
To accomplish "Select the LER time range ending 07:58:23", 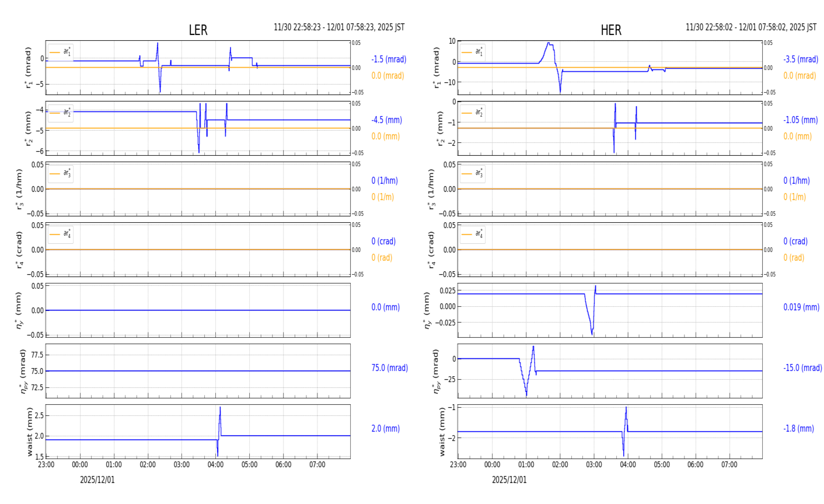I will point(339,27).
